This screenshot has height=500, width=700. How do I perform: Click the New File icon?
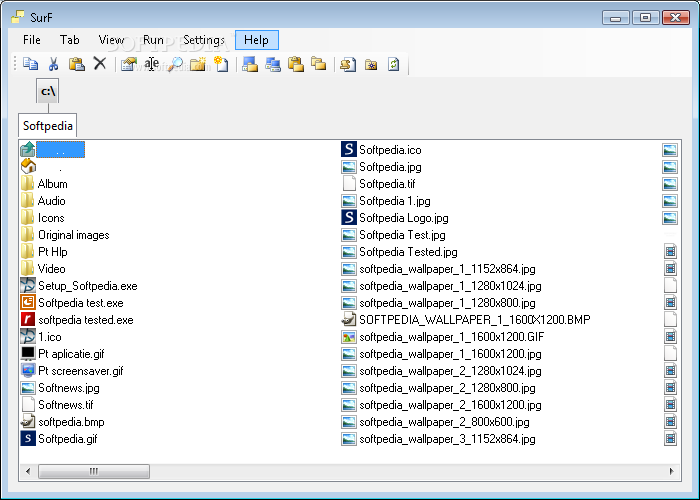point(221,64)
